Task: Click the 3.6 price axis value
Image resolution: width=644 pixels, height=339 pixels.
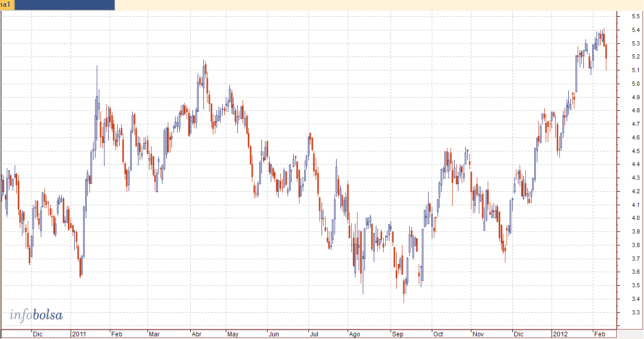Action: click(x=636, y=272)
